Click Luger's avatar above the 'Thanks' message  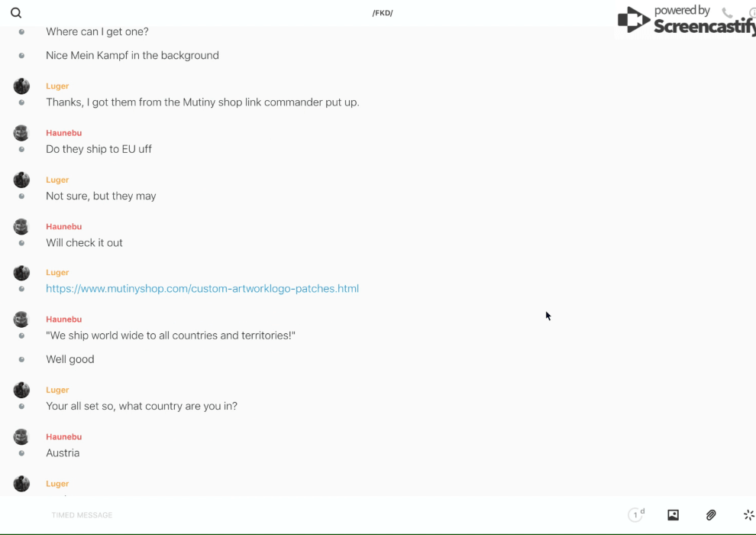[x=21, y=86]
